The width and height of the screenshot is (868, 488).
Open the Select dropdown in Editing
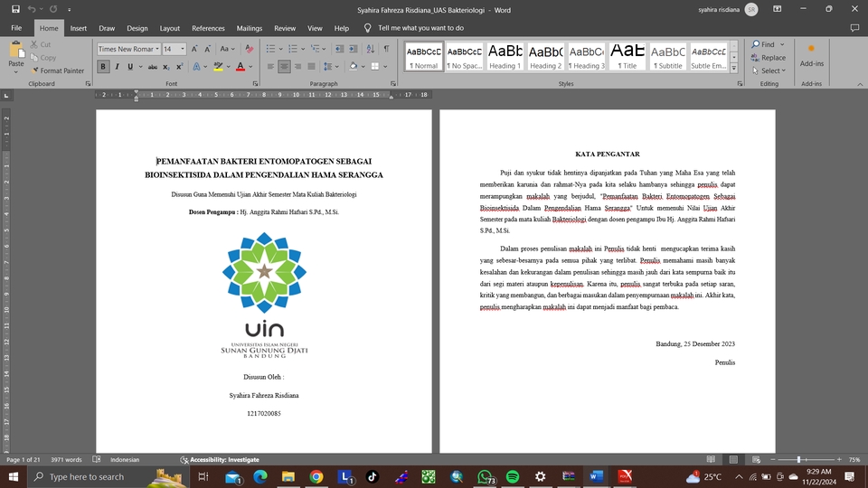(769, 70)
